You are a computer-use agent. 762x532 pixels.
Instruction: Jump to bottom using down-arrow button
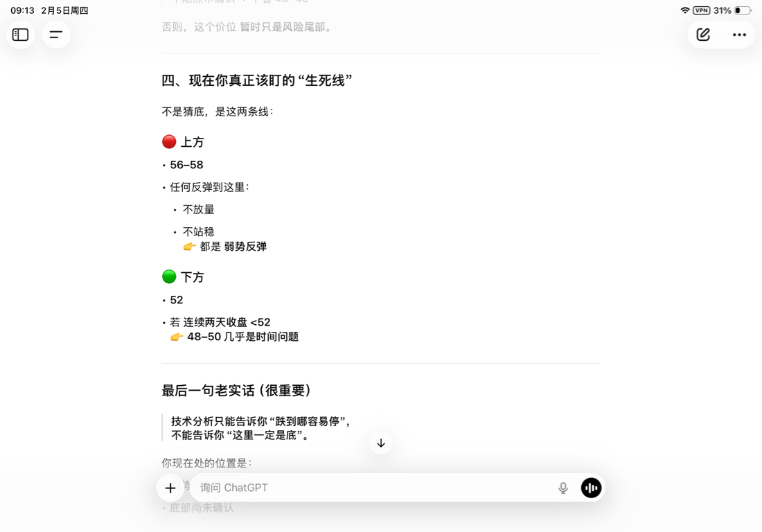pos(381,443)
